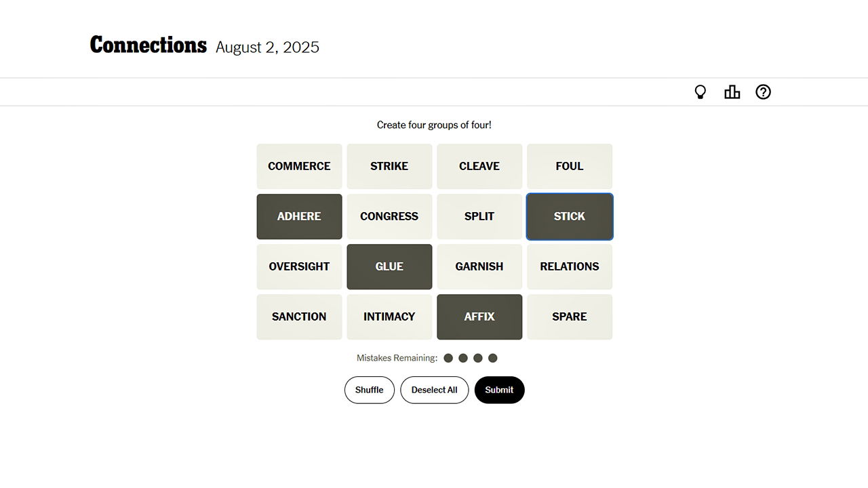Select the COMMERCE tile

click(299, 166)
